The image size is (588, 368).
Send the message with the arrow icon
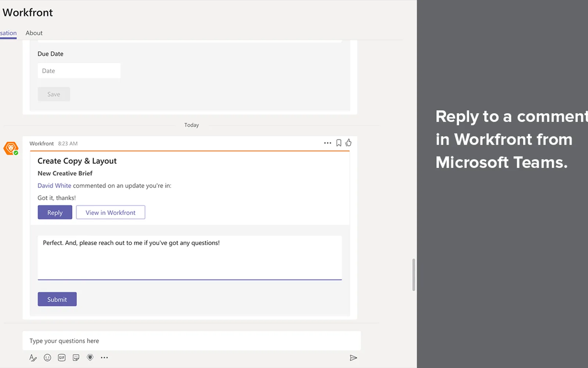(353, 358)
